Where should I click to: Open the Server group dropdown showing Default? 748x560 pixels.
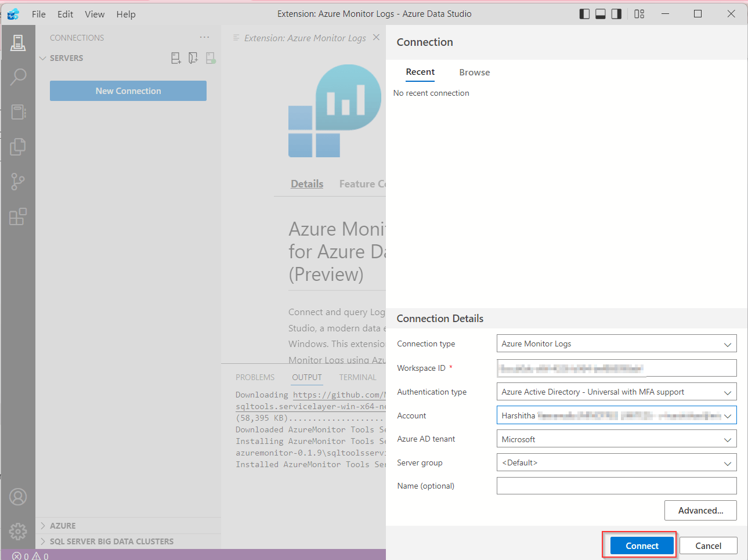pyautogui.click(x=616, y=462)
